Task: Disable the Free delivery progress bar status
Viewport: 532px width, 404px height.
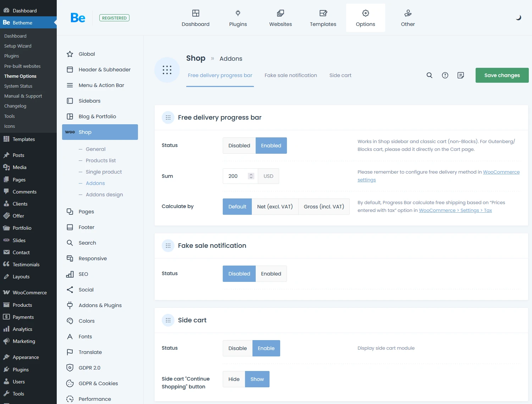Action: point(239,145)
